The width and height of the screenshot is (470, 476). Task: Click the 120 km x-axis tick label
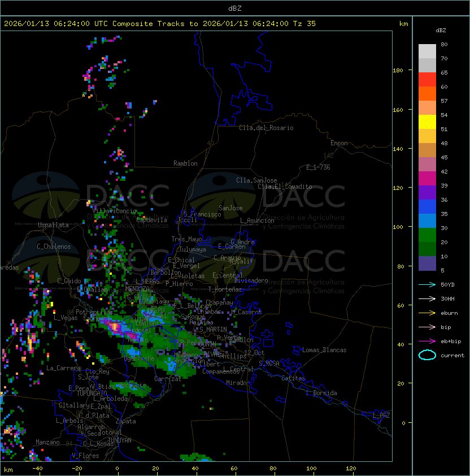coord(350,469)
